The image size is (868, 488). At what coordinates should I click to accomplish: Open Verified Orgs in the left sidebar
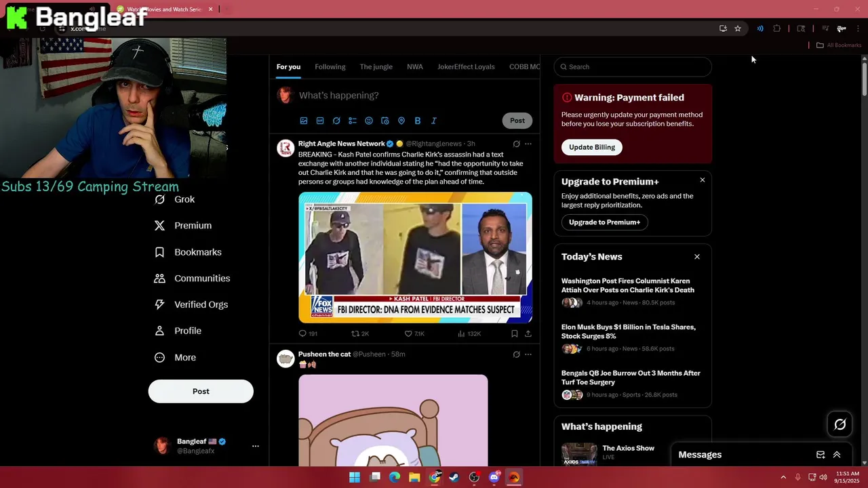(192, 304)
